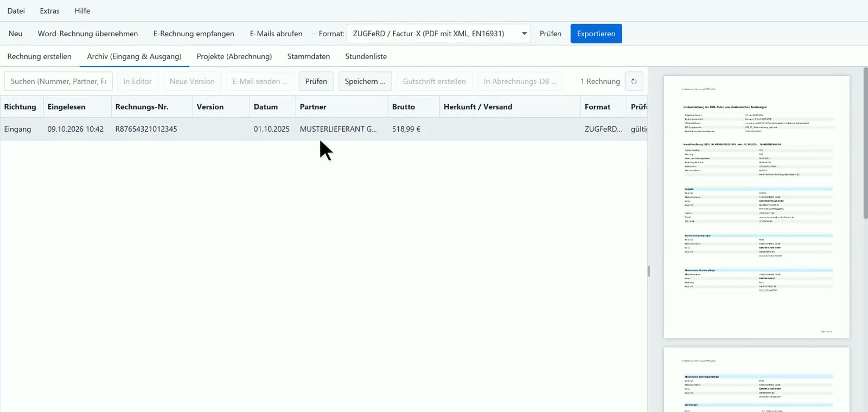Select first PDF preview page
The image size is (868, 412).
click(x=757, y=207)
